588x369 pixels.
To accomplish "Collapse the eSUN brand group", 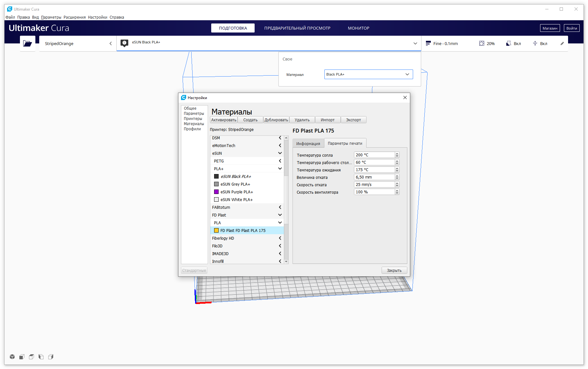I will 280,153.
